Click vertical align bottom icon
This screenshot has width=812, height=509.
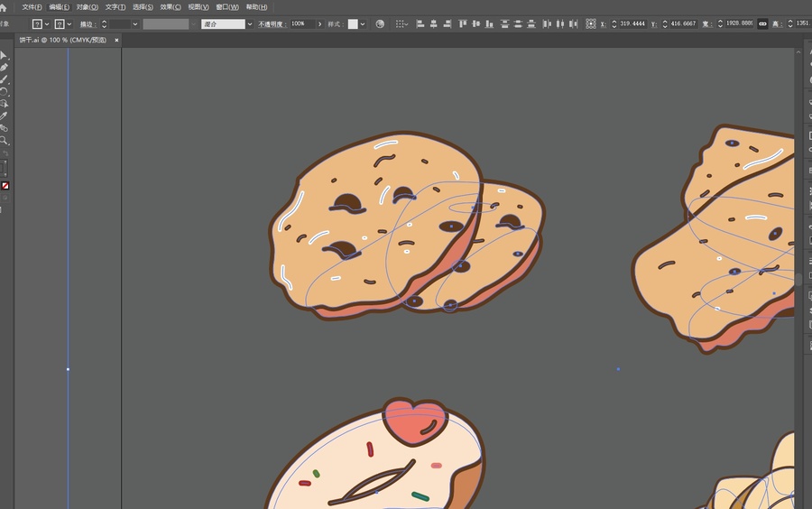[x=489, y=23]
